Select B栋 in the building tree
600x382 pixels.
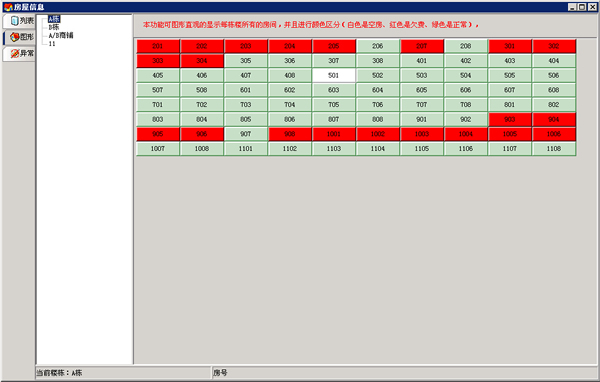click(54, 27)
